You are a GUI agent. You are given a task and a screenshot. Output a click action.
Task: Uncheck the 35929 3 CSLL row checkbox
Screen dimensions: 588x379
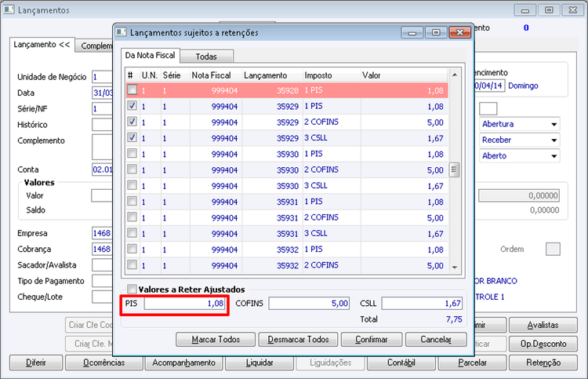coord(132,138)
